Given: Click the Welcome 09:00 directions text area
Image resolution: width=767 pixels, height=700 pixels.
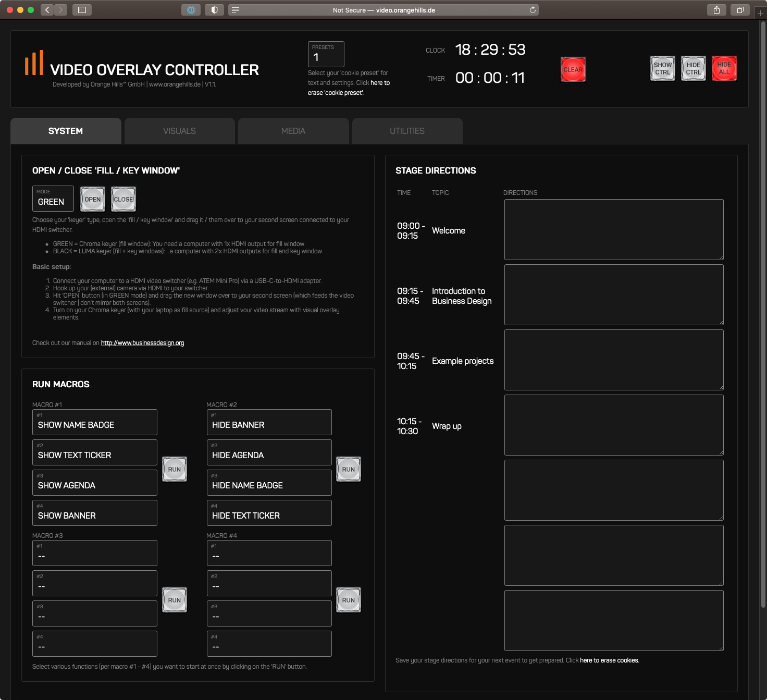Looking at the screenshot, I should point(613,229).
